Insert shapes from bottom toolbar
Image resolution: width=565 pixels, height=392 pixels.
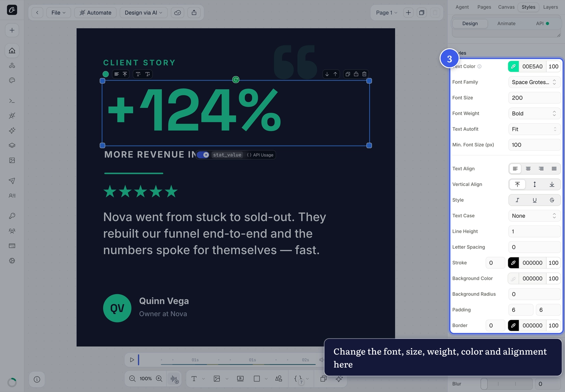(279, 379)
